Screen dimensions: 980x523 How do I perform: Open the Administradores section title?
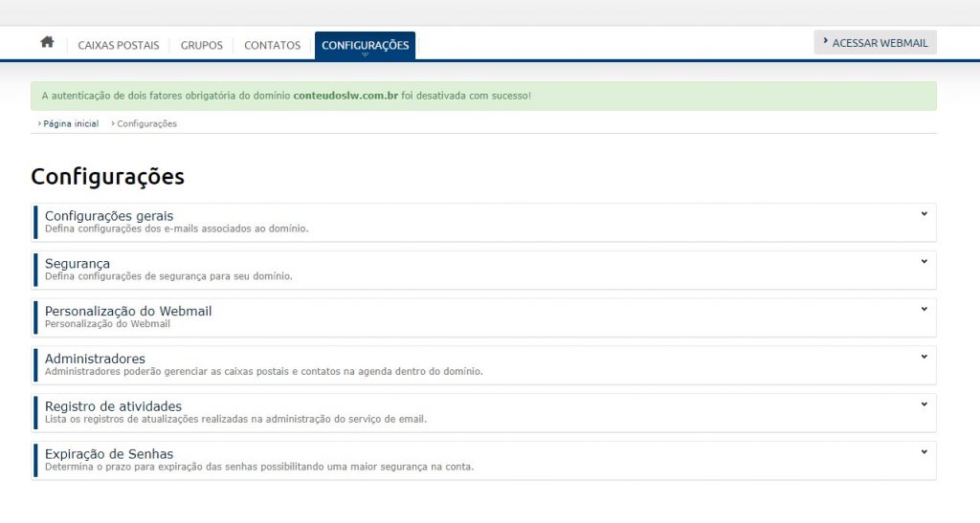coord(95,359)
